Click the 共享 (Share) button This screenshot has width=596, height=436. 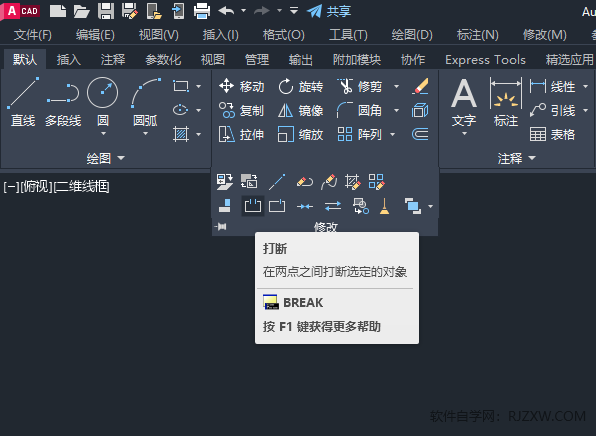coord(329,11)
